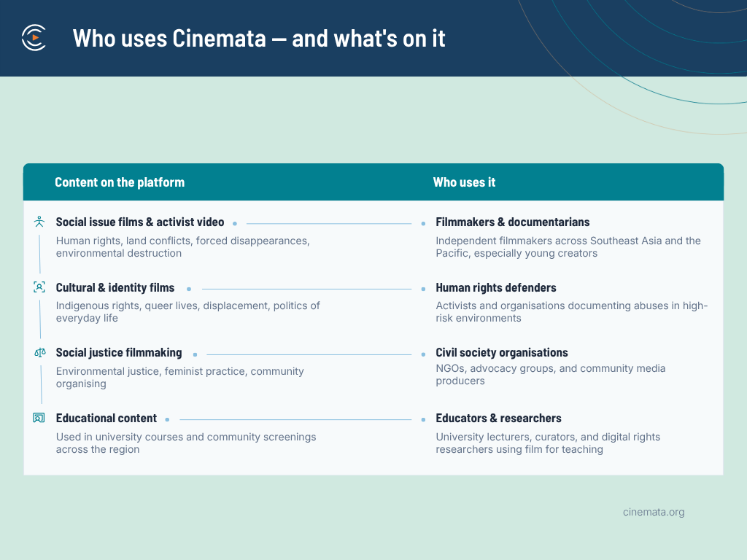This screenshot has width=747, height=560.
Task: Click the Cultural & identity films heading
Action: pyautogui.click(x=115, y=287)
